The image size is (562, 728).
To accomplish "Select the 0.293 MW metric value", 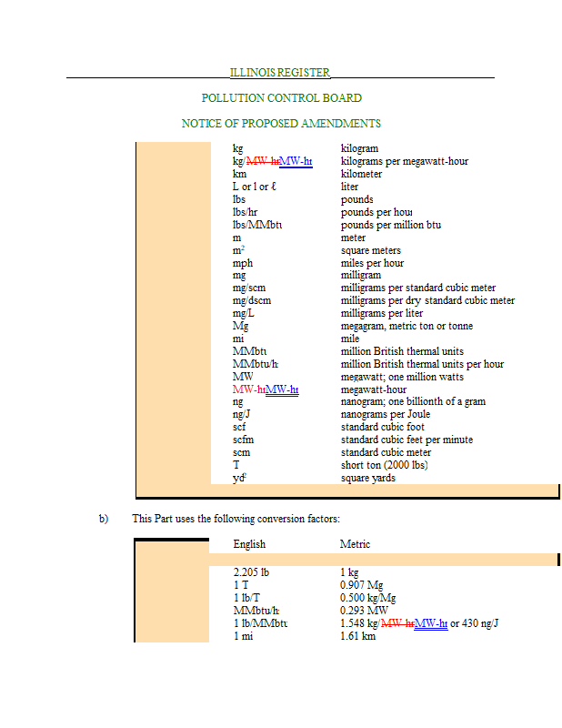I will coord(364,611).
